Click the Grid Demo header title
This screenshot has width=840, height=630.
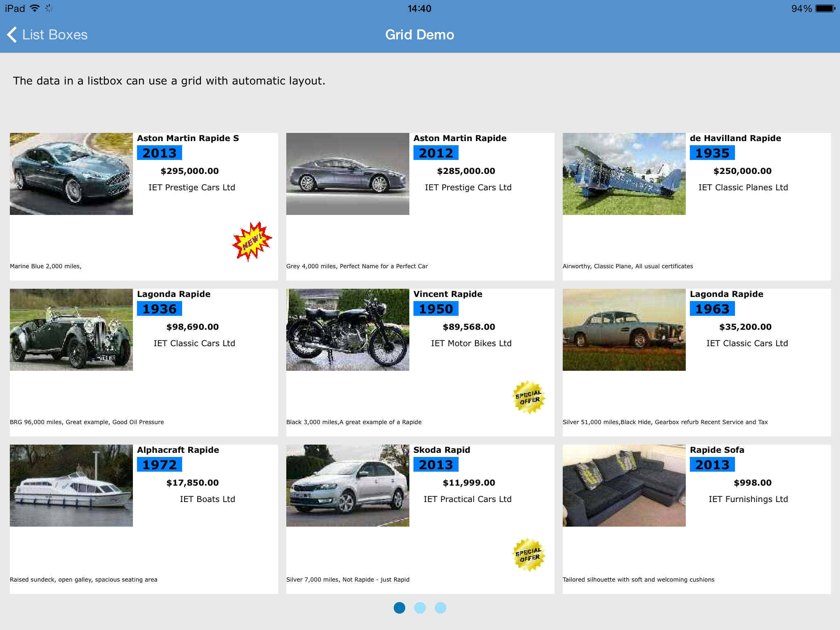pos(420,35)
